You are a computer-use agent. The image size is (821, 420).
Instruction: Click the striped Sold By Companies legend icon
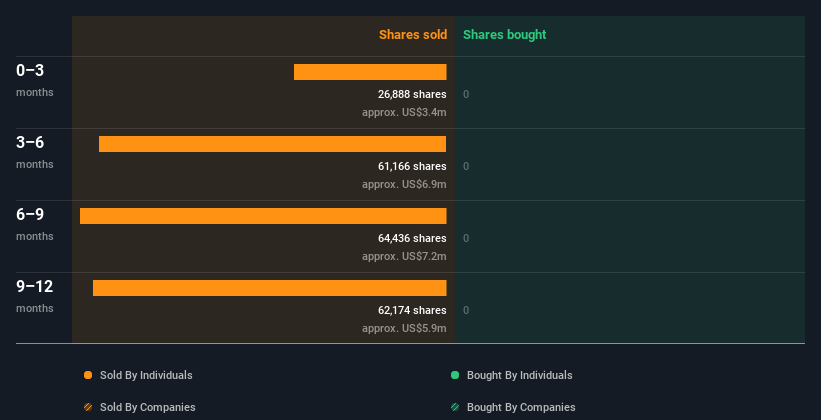tap(88, 407)
